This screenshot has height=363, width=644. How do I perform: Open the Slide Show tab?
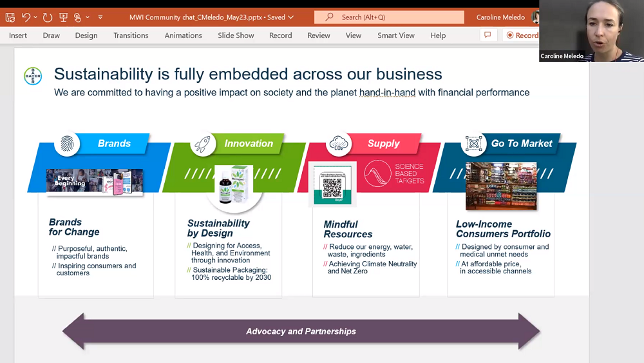coord(236,35)
